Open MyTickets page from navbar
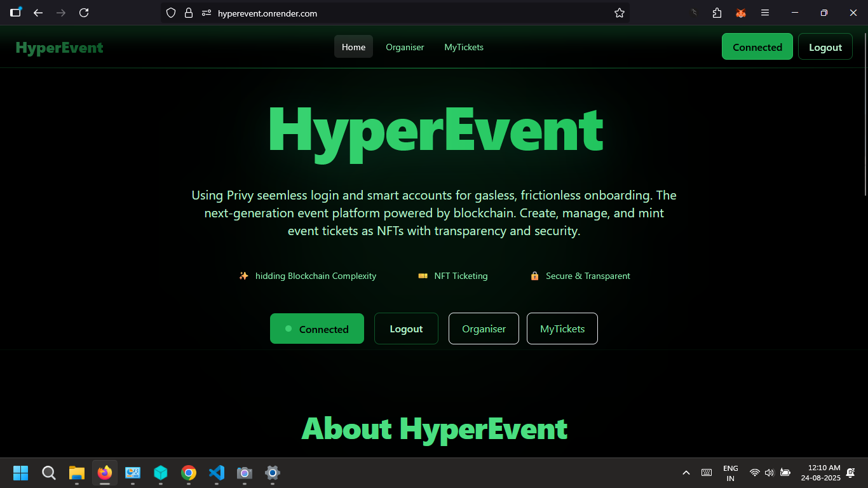This screenshot has height=488, width=868. coord(464,47)
